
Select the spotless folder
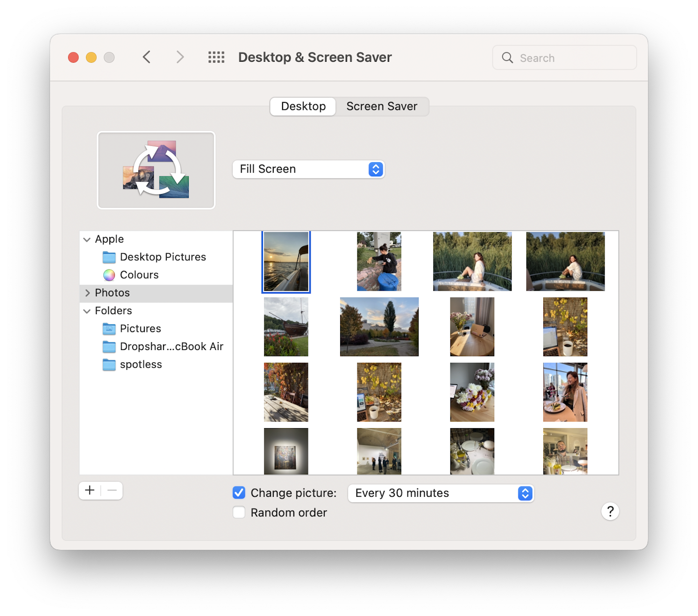pyautogui.click(x=141, y=365)
